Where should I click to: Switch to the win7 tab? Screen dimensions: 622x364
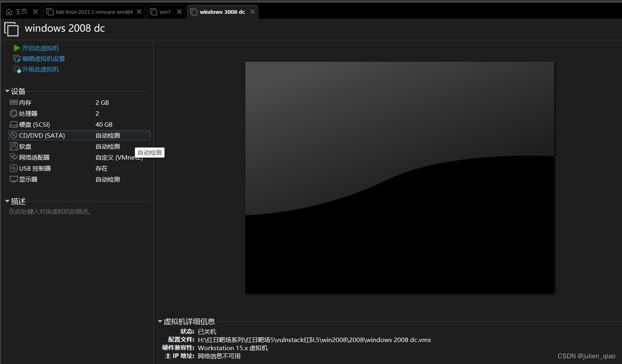(x=166, y=12)
